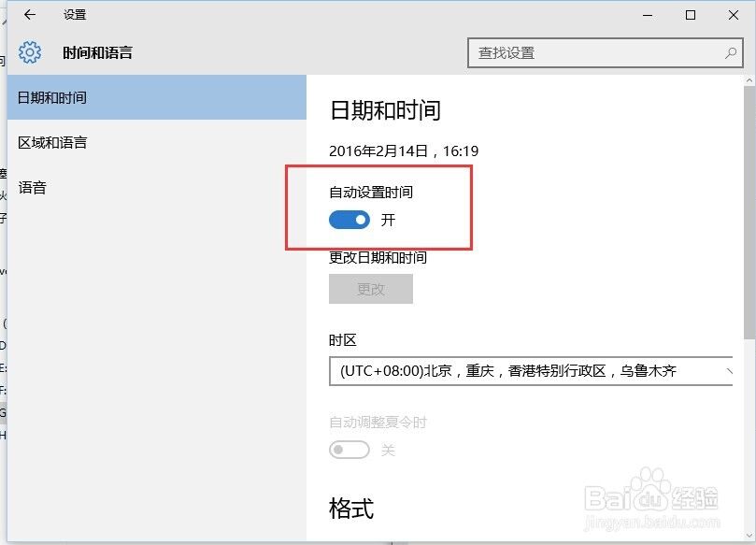This screenshot has width=756, height=545.
Task: Switch to 区域和语言 page
Action: tap(52, 143)
